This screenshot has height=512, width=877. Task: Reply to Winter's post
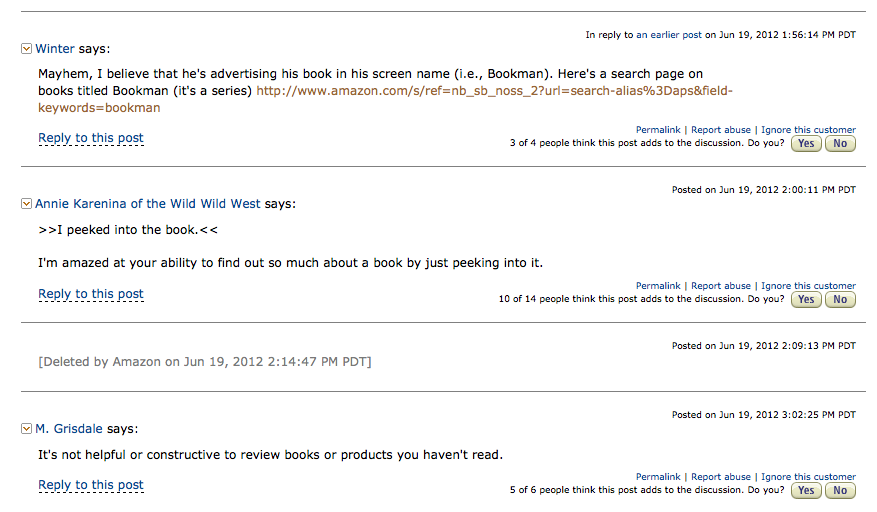pos(91,138)
